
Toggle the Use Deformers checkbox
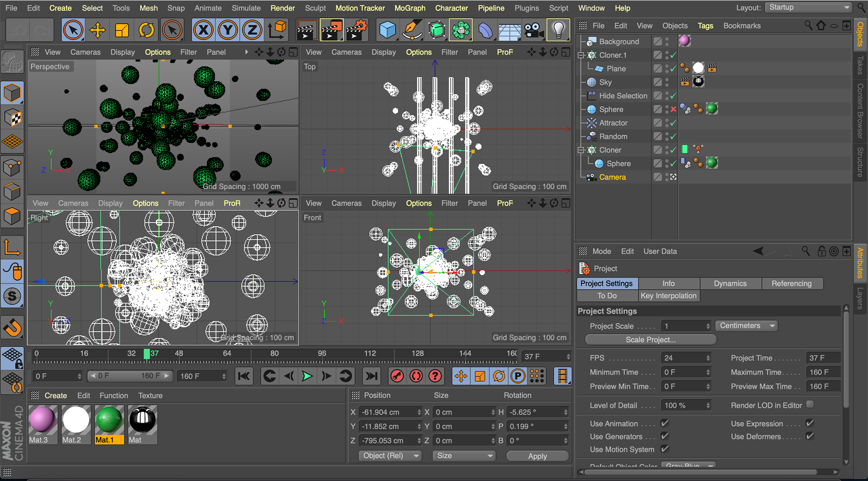tap(810, 436)
